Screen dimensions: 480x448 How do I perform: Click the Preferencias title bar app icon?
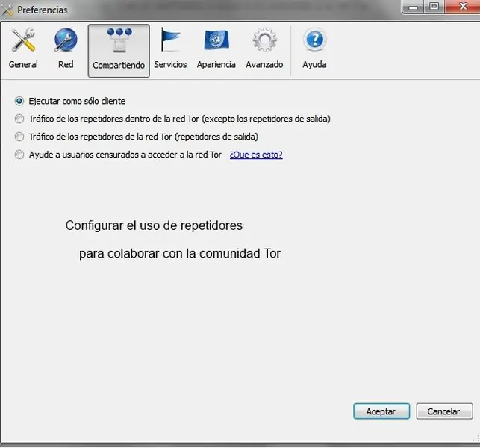(x=7, y=10)
